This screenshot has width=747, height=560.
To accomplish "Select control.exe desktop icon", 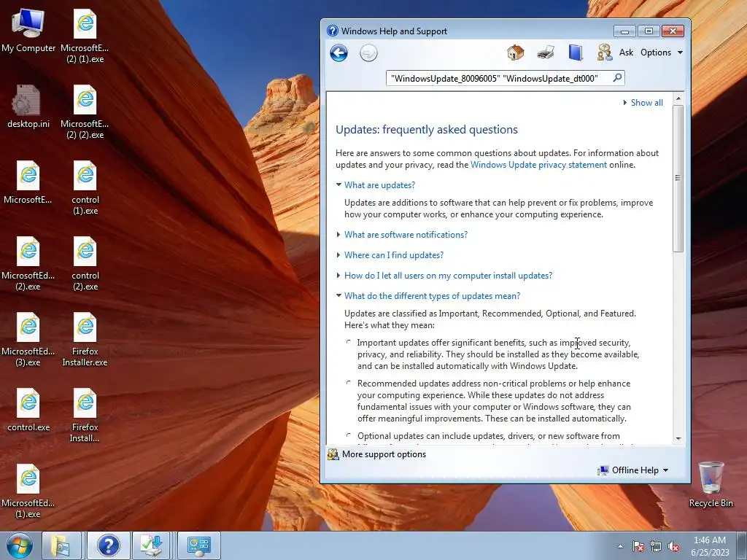I will coord(28,410).
